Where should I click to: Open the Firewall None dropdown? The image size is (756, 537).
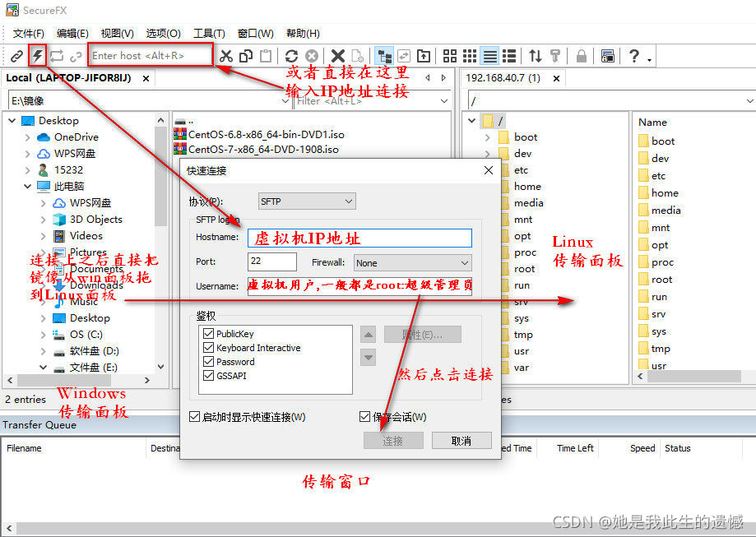click(x=412, y=262)
